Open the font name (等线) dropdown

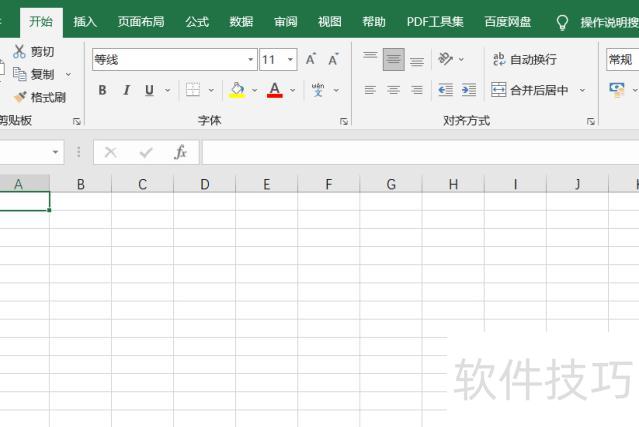pyautogui.click(x=250, y=59)
